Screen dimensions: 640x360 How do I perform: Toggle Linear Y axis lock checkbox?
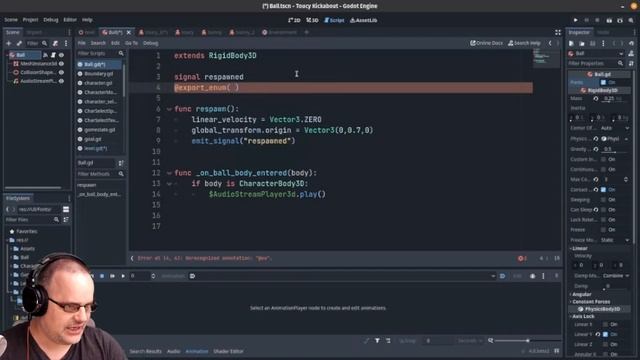pos(606,334)
